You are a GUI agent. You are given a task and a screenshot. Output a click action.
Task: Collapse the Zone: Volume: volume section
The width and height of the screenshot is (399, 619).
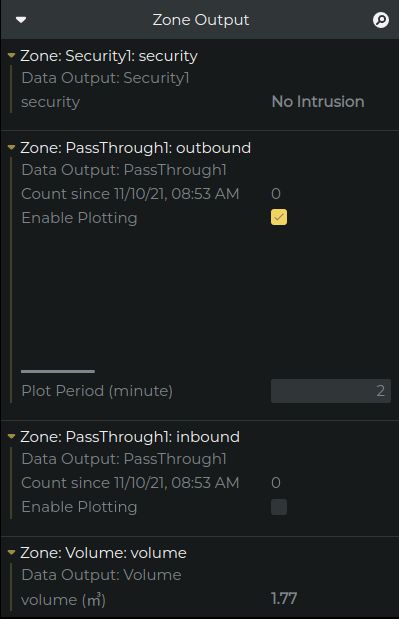pos(11,552)
